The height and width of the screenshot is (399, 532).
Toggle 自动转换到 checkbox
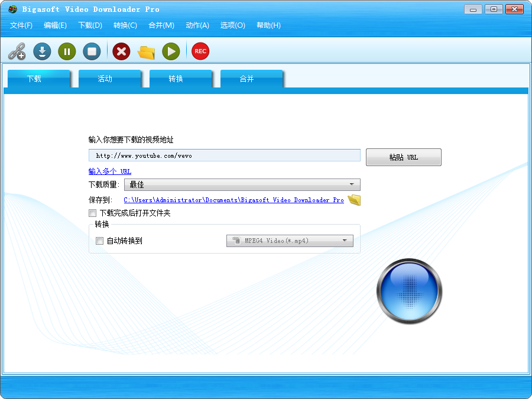[99, 241]
